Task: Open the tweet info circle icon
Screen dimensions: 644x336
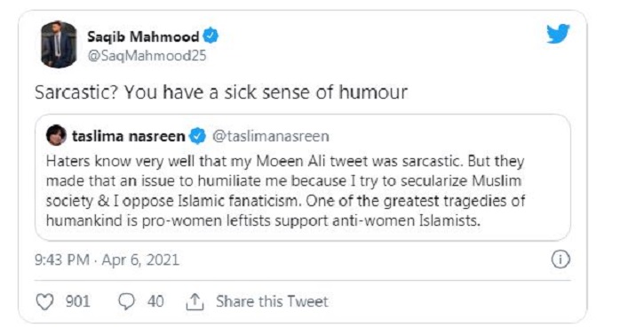Action: pyautogui.click(x=561, y=260)
